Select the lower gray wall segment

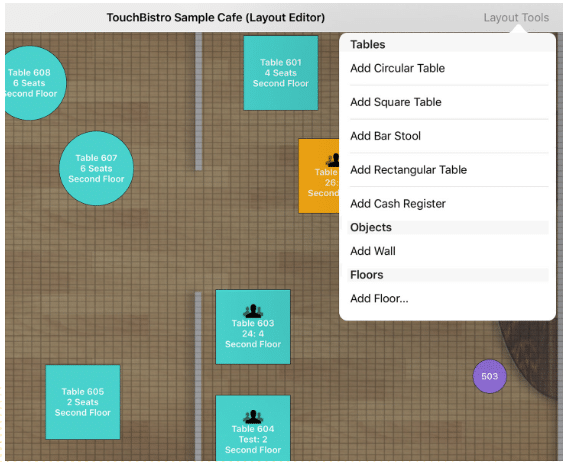pos(198,376)
